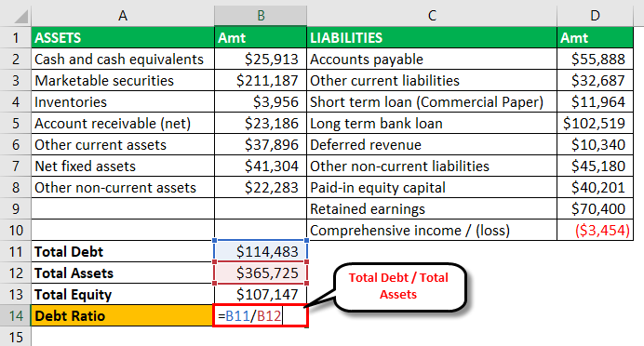Select the $32,687 cell
The height and width of the screenshot is (346, 644).
click(595, 80)
